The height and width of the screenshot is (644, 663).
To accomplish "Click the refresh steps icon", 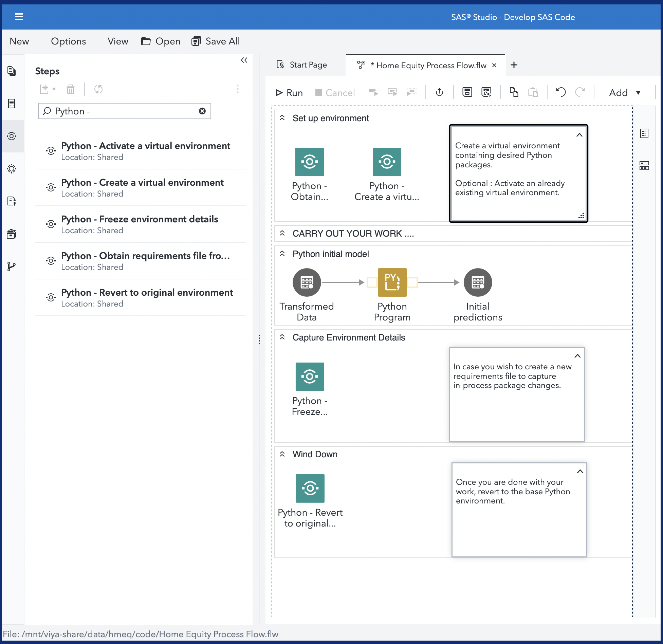I will [98, 89].
